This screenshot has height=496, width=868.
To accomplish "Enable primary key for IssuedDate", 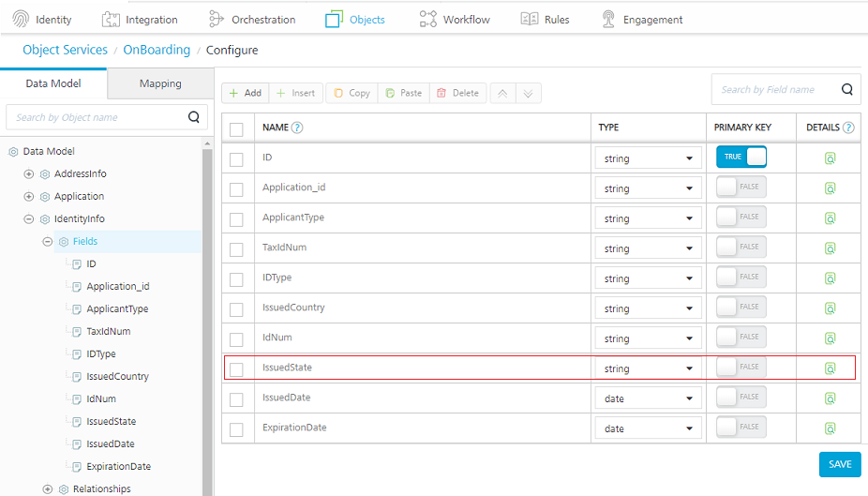I will tap(741, 398).
